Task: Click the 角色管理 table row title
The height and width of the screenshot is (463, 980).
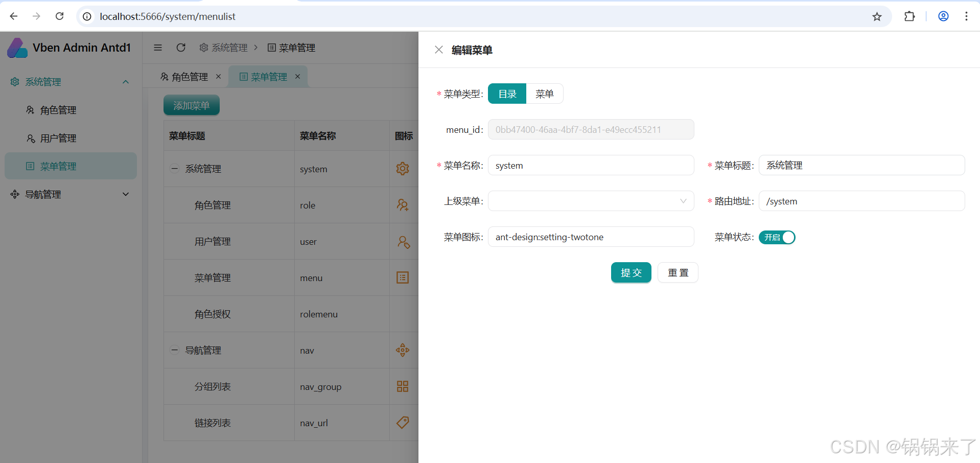Action: coord(213,205)
